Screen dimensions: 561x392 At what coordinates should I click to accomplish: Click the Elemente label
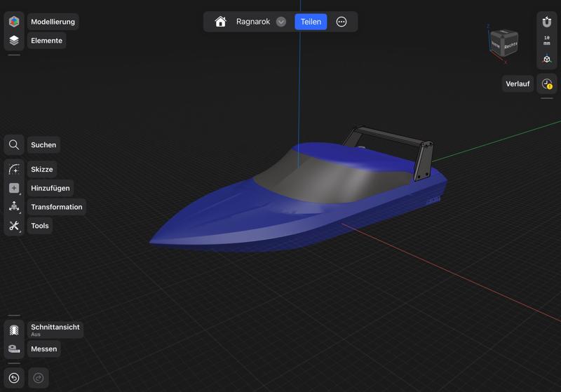click(46, 41)
